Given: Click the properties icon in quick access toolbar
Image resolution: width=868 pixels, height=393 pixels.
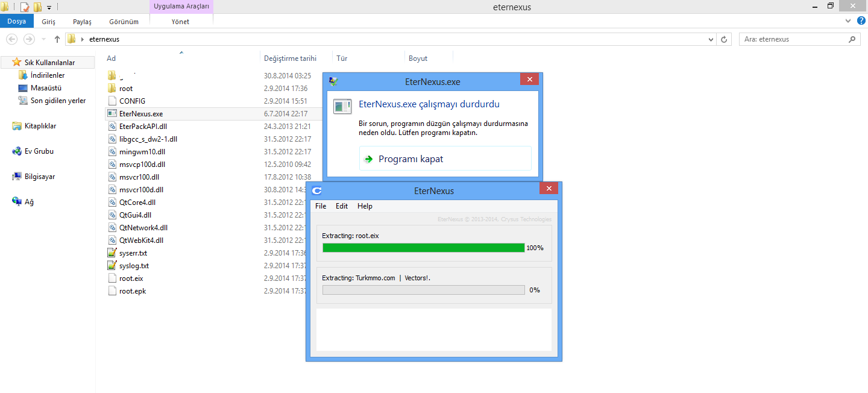Looking at the screenshot, I should point(25,7).
